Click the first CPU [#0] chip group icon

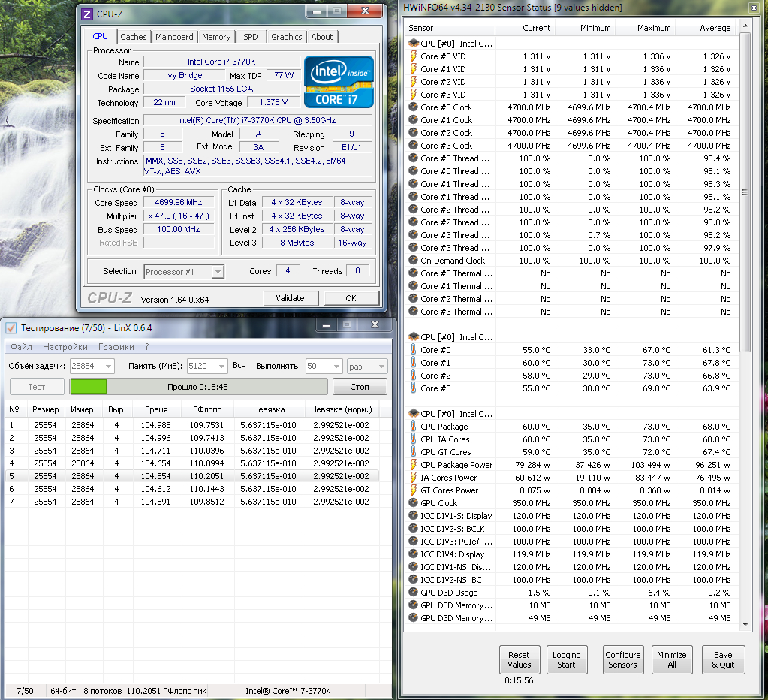click(x=414, y=43)
